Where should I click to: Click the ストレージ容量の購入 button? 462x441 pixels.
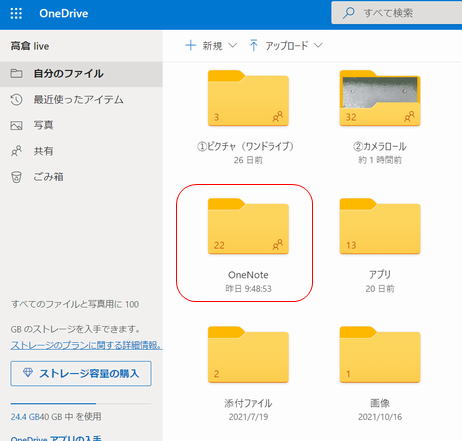pos(81,373)
